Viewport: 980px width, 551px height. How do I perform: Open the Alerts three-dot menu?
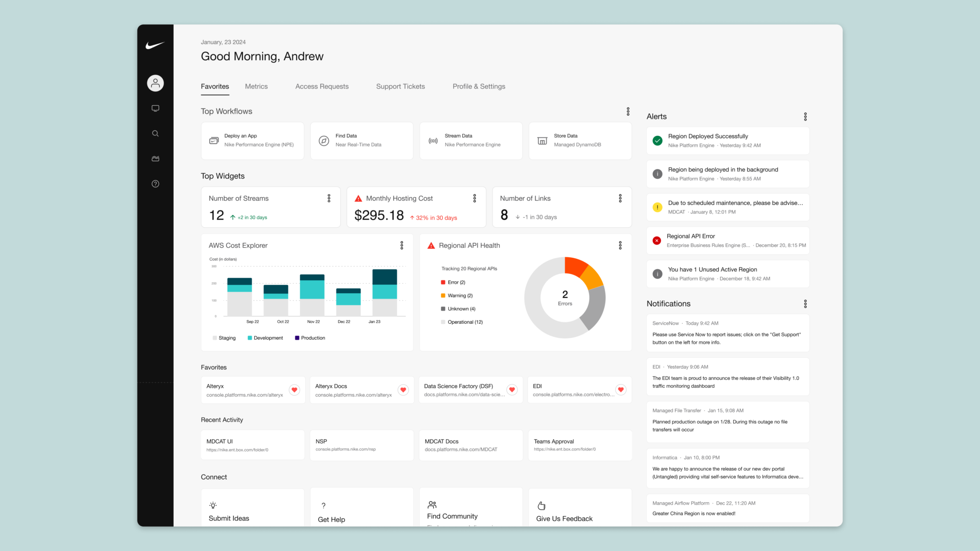tap(805, 117)
